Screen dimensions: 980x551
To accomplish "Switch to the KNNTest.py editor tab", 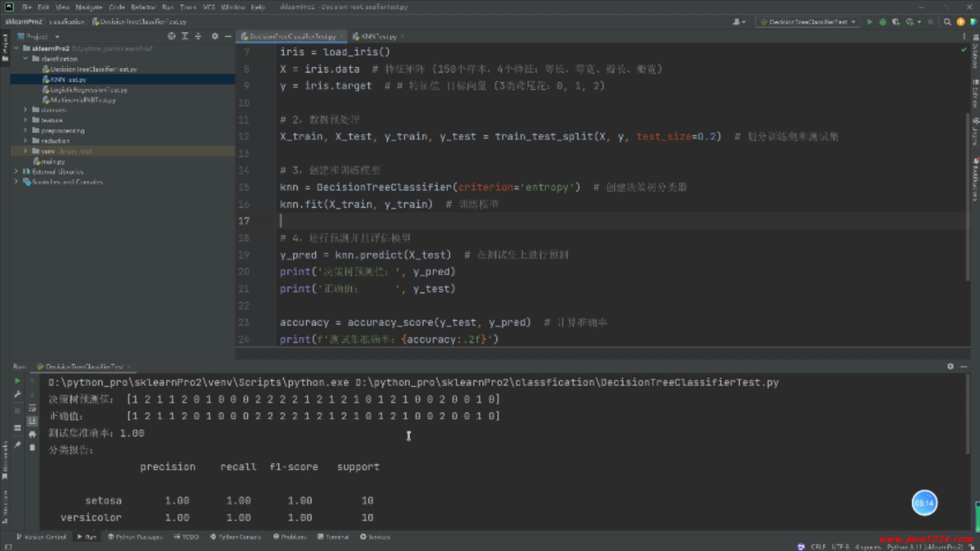I will (378, 37).
